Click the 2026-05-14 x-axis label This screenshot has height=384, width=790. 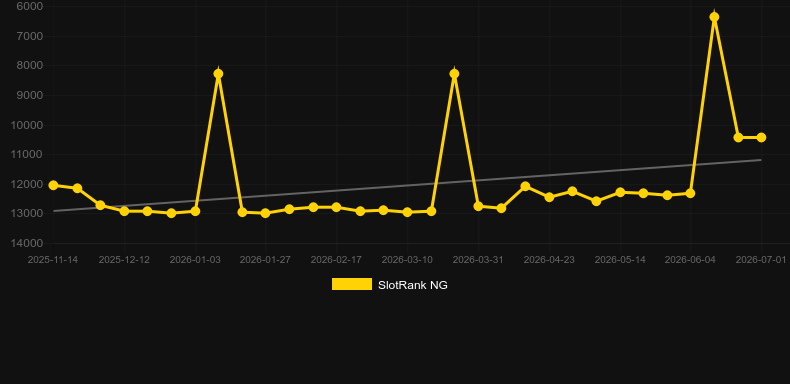620,260
